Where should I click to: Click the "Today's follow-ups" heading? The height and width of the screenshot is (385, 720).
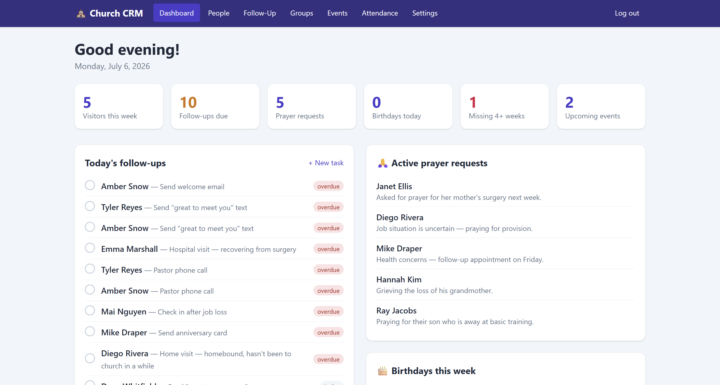pos(125,163)
